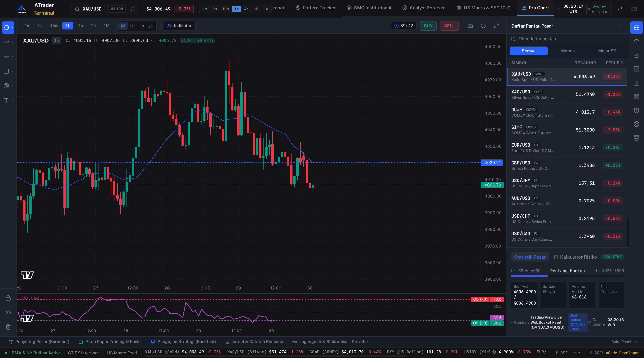This screenshot has height=358, width=644.
Task: Select 4h in the top header timeframes
Action: point(246,9)
